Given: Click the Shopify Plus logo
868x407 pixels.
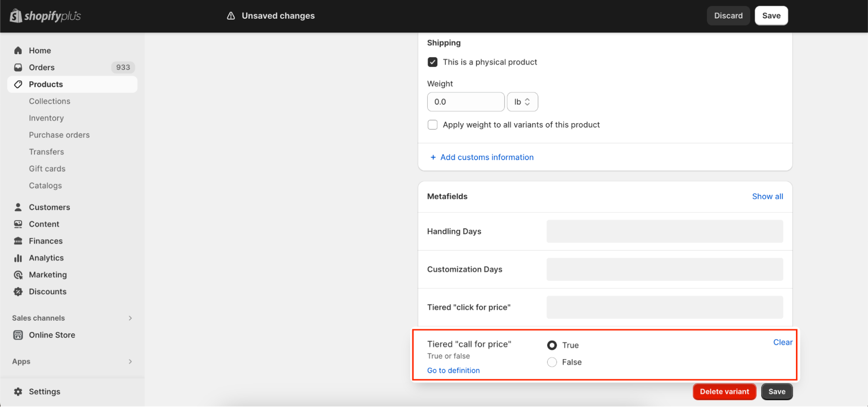Looking at the screenshot, I should point(45,16).
